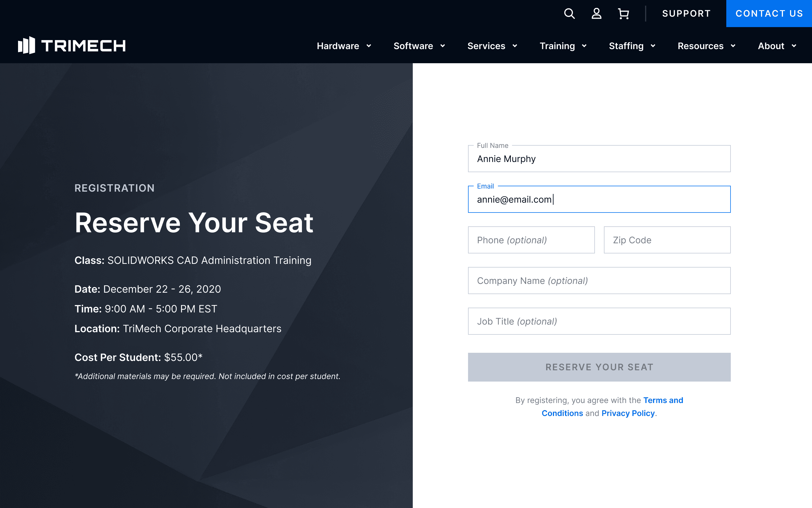Click the SUPPORT link

(686, 14)
